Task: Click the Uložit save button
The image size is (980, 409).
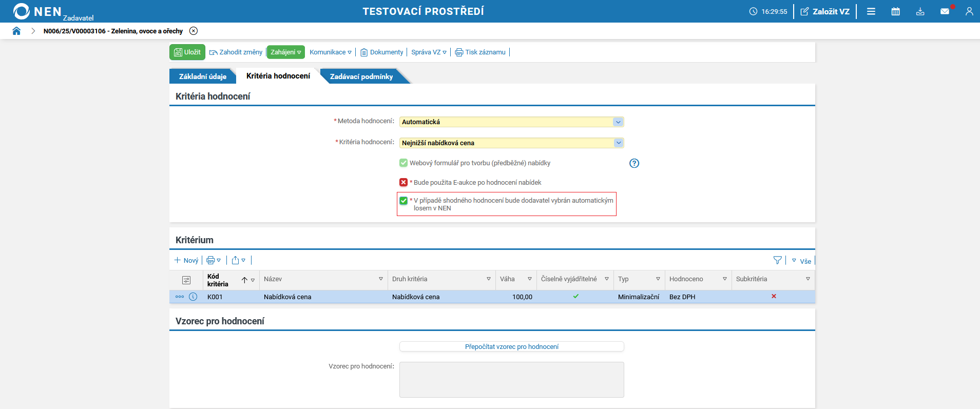Action: pyautogui.click(x=187, y=52)
